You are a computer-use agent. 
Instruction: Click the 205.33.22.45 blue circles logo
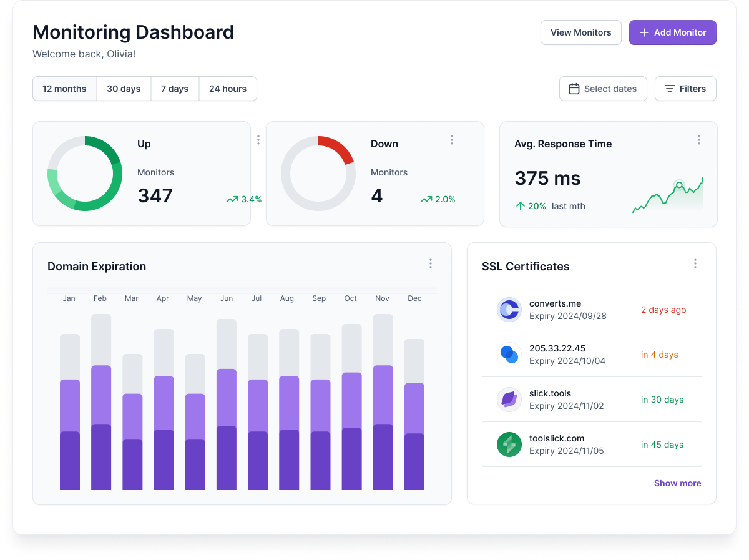pyautogui.click(x=509, y=355)
